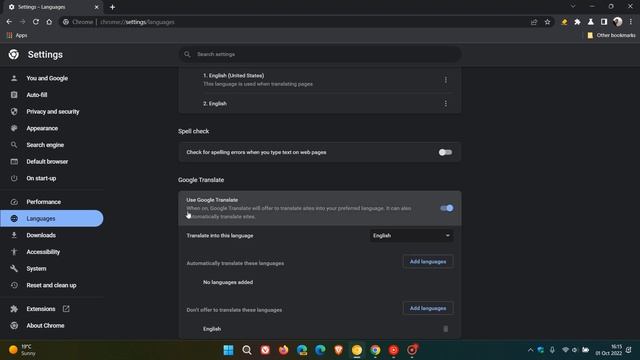Viewport: 640px width, 360px height.
Task: Click the 'No languages added' text
Action: pyautogui.click(x=228, y=282)
